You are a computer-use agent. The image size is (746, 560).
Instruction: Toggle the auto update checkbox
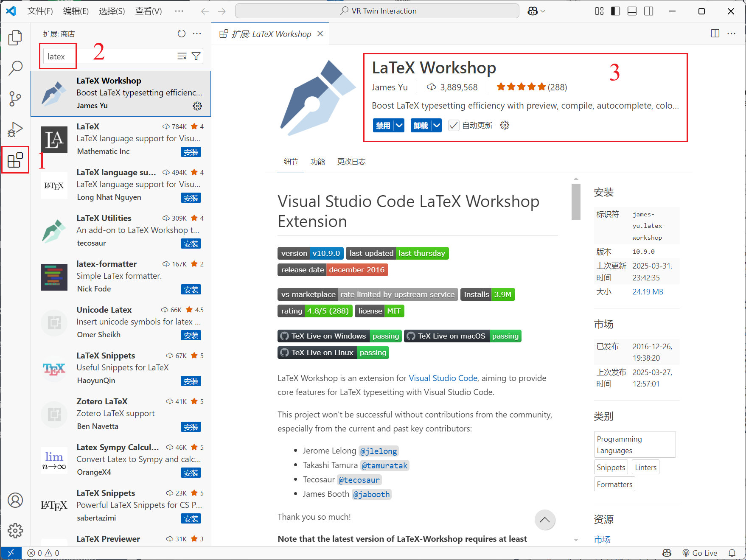pos(454,125)
